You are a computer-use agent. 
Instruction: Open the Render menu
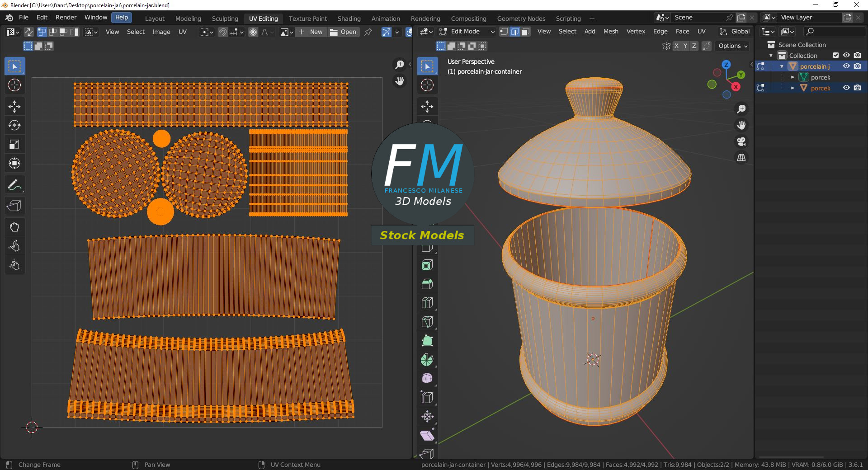[66, 17]
